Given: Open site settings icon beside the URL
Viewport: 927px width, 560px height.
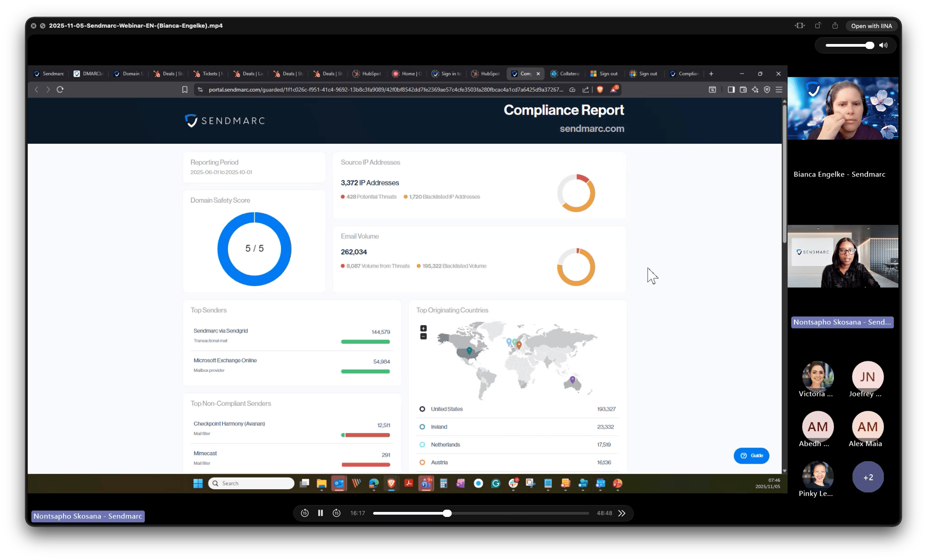Looking at the screenshot, I should (200, 89).
